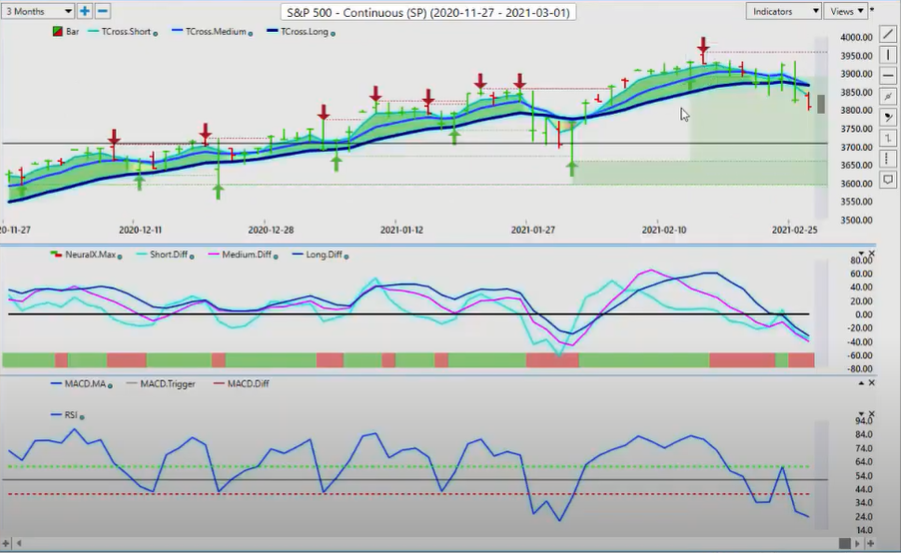This screenshot has width=901, height=553.
Task: Click the TCross.Long dark blue swatch
Action: tap(272, 32)
